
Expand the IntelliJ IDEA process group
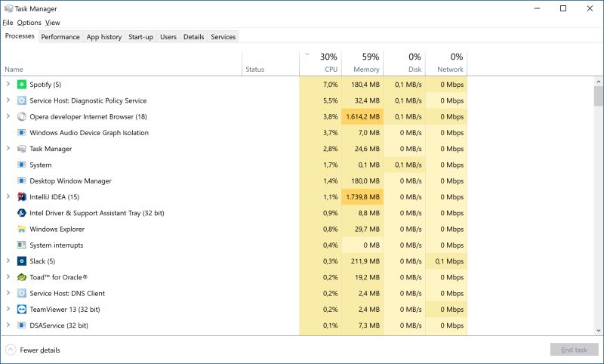8,196
